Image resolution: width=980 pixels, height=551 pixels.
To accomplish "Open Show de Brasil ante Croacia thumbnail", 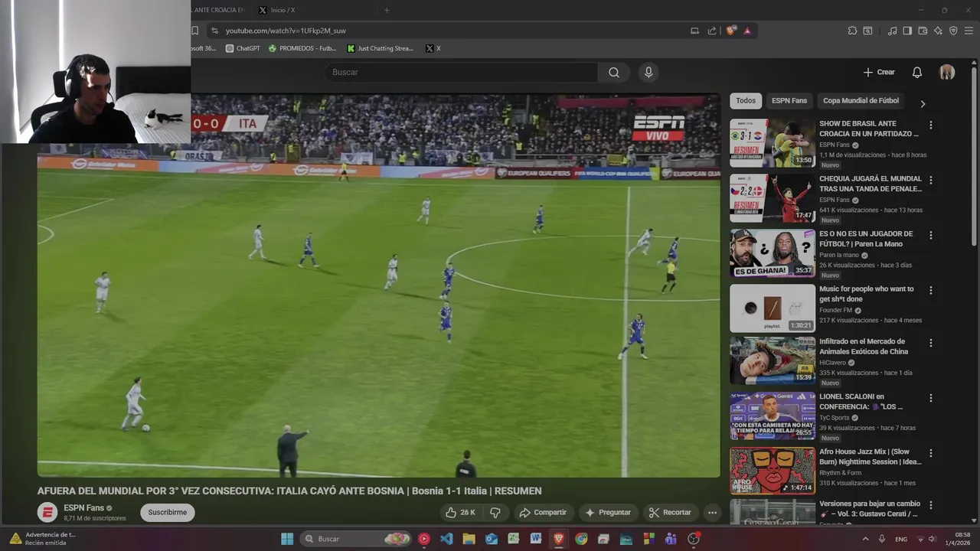I will click(x=773, y=143).
